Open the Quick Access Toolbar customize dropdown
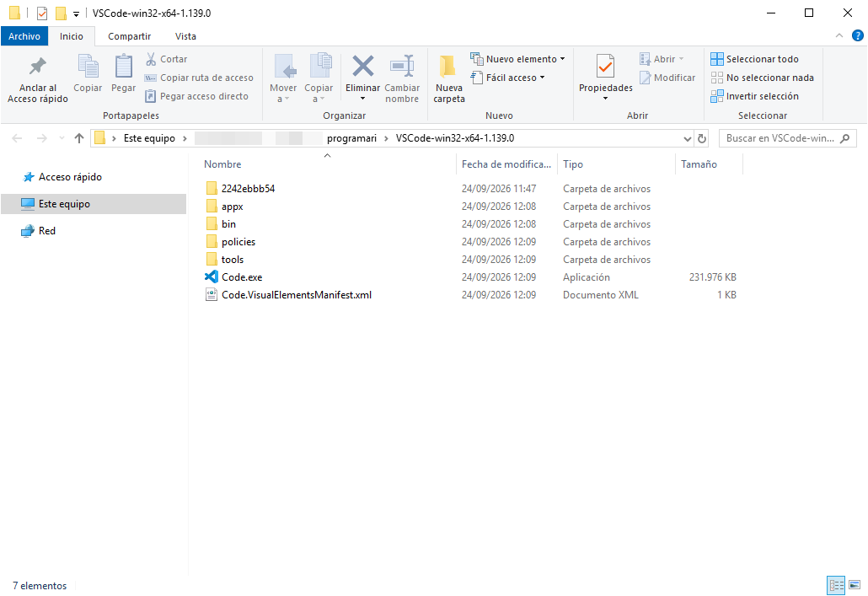This screenshot has width=868, height=596. [77, 13]
